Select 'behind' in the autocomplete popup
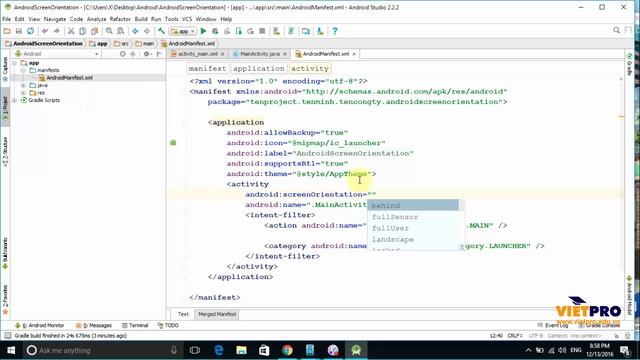 (413, 205)
